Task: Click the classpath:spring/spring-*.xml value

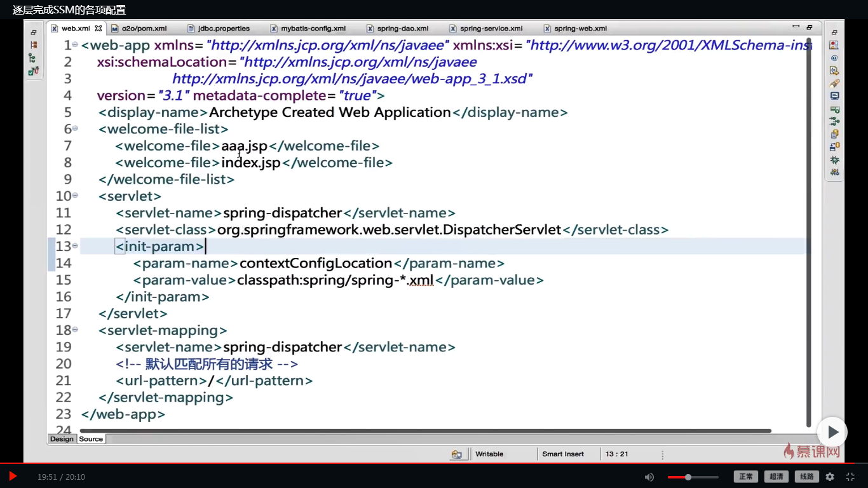Action: (x=336, y=280)
